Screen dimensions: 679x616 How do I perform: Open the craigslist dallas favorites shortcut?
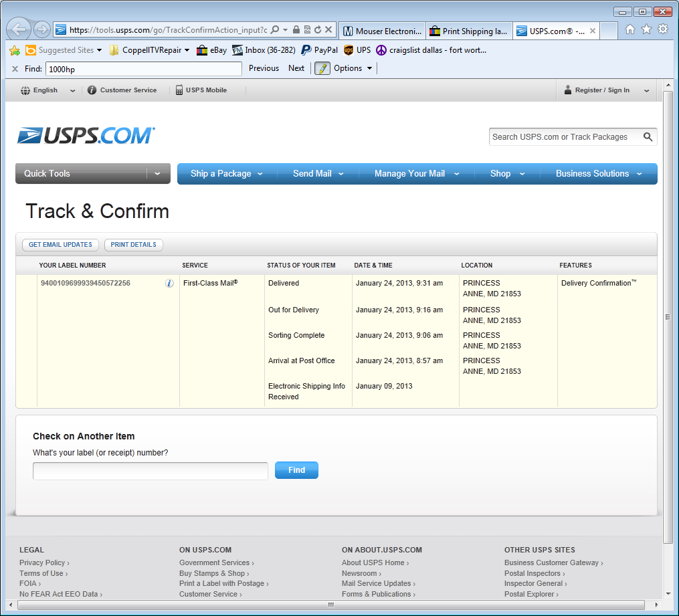(431, 50)
